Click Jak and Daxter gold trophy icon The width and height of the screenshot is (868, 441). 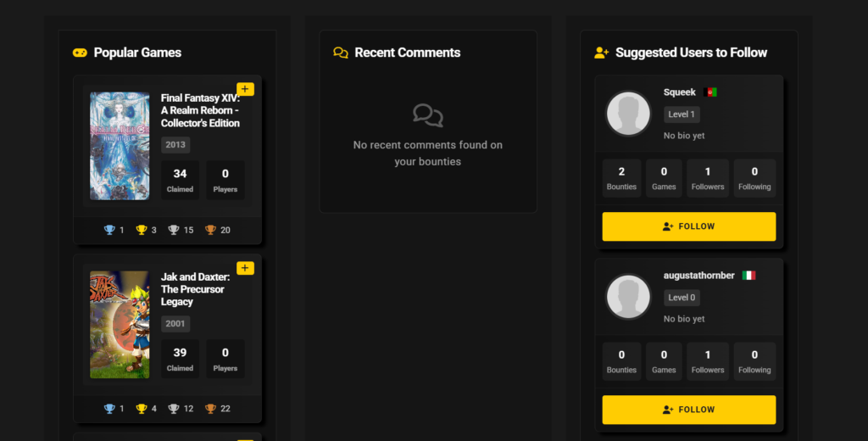tap(142, 409)
